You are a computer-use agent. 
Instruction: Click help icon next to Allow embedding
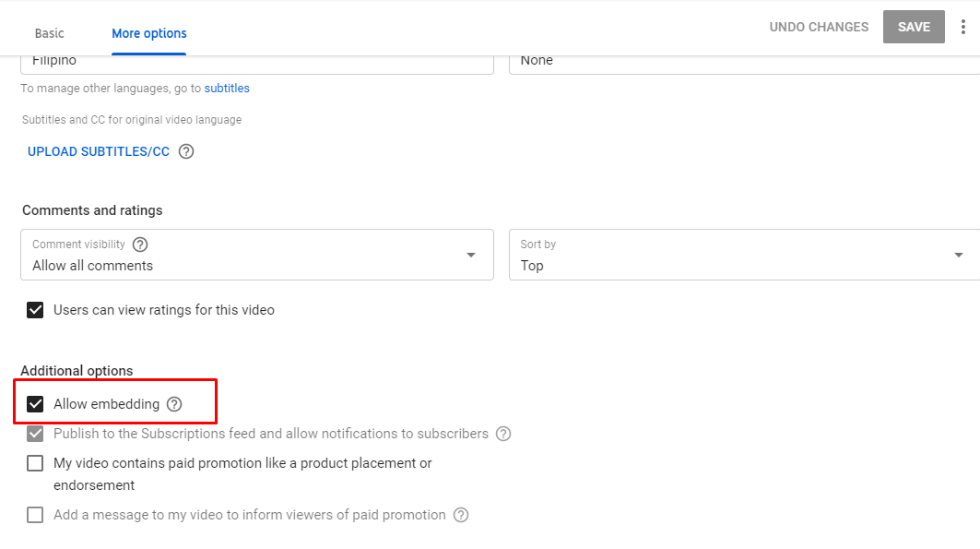[174, 404]
